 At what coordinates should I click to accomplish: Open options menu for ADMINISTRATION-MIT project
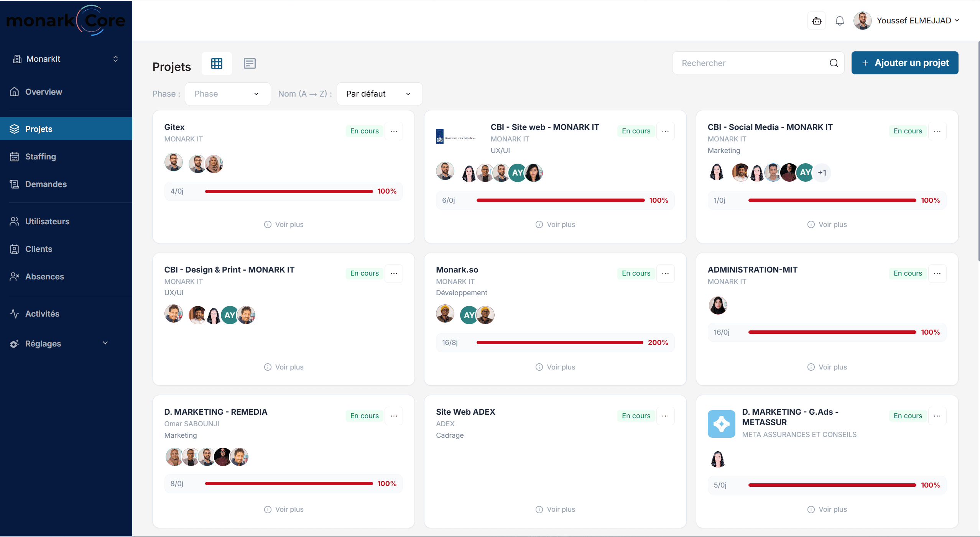coord(937,273)
